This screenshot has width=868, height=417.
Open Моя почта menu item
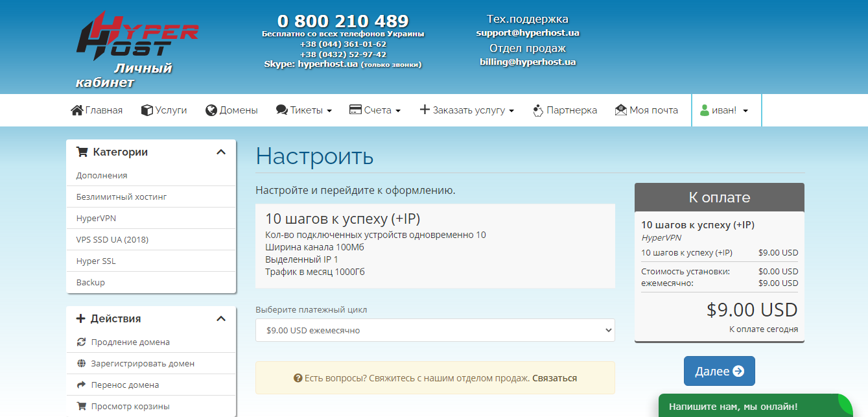point(646,110)
